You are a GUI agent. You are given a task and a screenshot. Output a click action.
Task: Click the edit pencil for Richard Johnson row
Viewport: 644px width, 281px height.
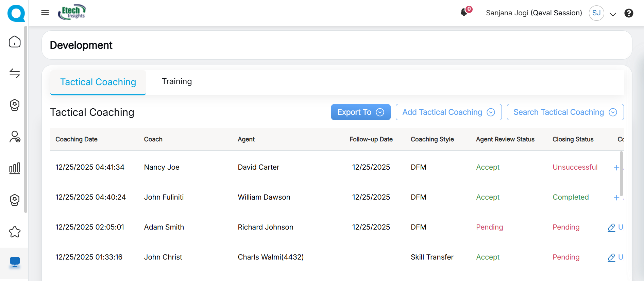coord(611,228)
